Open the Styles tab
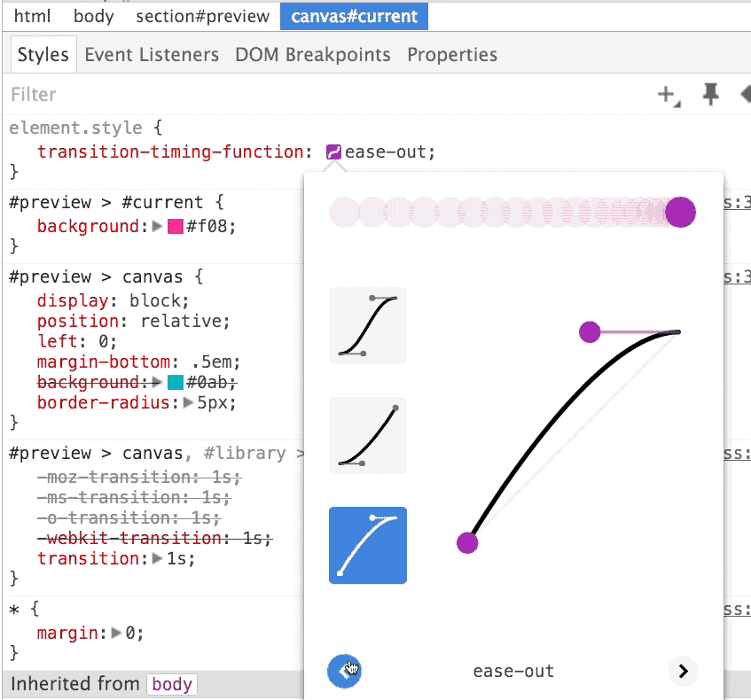The image size is (751, 700). pos(43,55)
